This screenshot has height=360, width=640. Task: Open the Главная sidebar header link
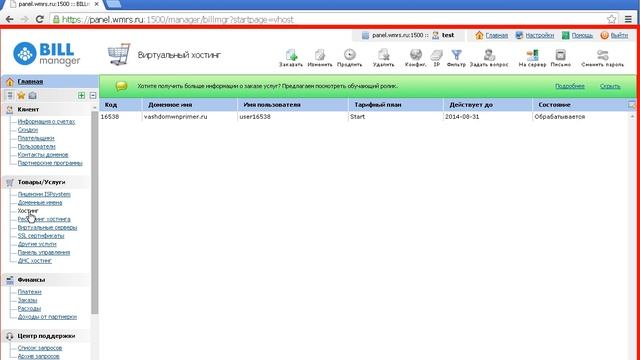[30, 82]
